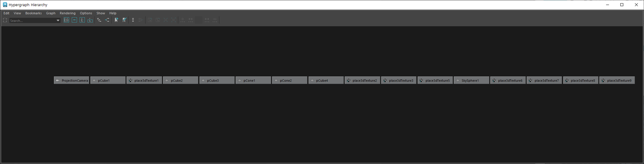Click the greyed create container plus icon

pyautogui.click(x=150, y=20)
